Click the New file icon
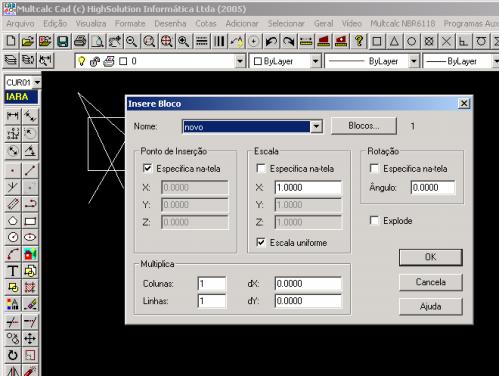This screenshot has width=499, height=376. (11, 41)
